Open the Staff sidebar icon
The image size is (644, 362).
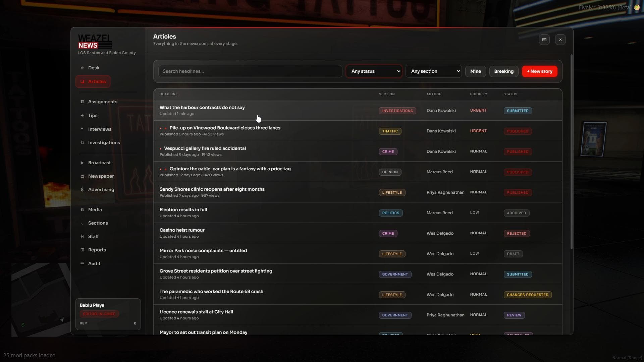(x=82, y=236)
